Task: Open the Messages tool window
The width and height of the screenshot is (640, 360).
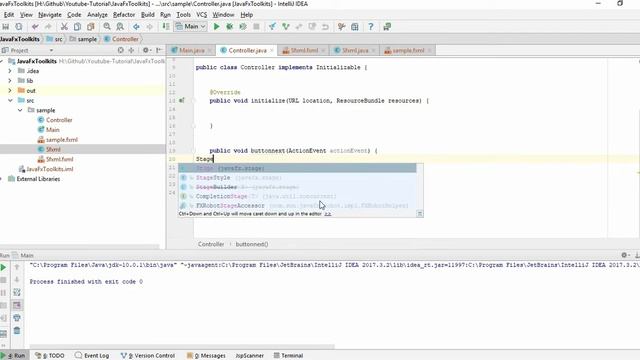Action: [206, 356]
